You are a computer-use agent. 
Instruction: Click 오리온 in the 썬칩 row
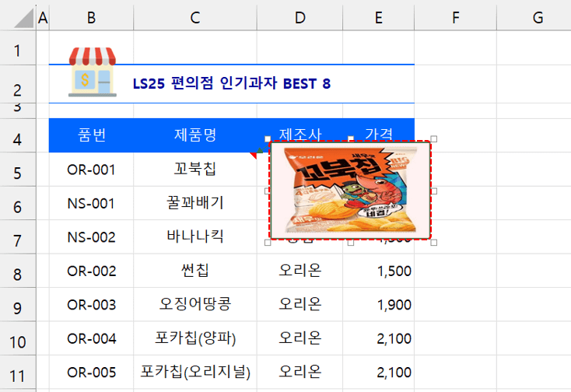click(x=300, y=271)
